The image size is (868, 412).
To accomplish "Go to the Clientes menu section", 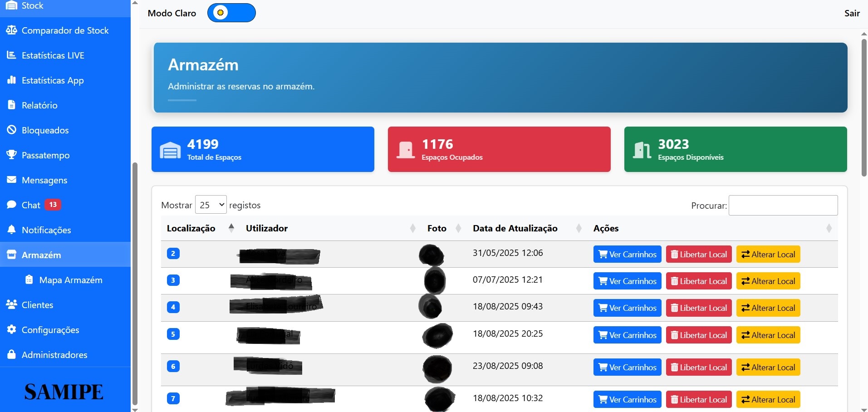I will (37, 305).
